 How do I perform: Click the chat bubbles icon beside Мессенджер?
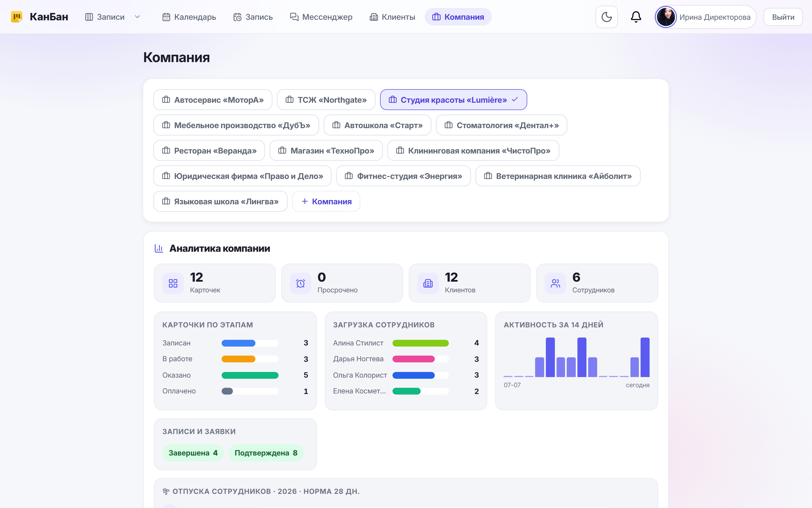coord(294,17)
